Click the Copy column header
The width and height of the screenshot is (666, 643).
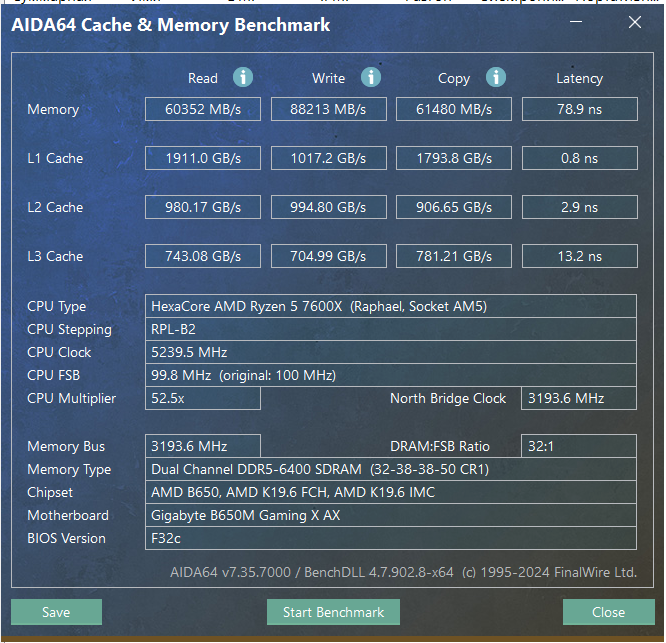tap(454, 79)
